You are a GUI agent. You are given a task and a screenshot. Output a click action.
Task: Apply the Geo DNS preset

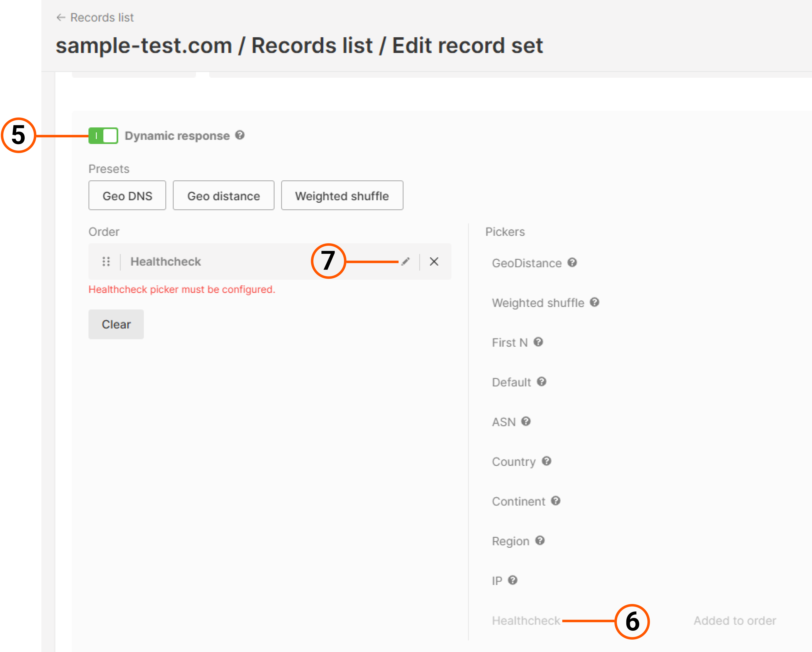click(x=127, y=195)
